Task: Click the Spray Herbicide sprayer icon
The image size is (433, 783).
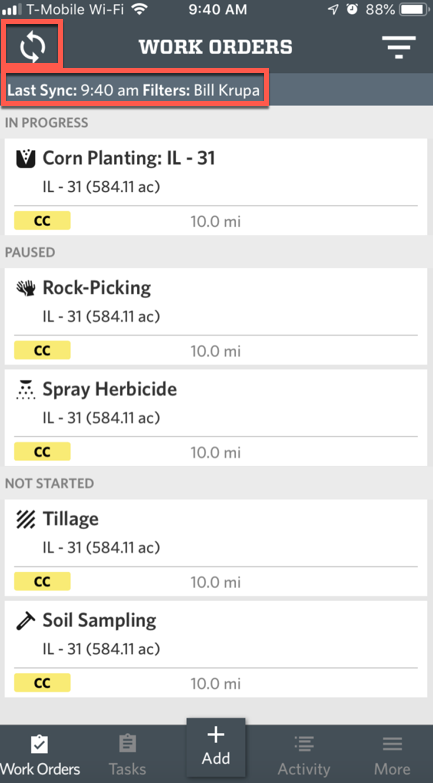Action: tap(25, 390)
